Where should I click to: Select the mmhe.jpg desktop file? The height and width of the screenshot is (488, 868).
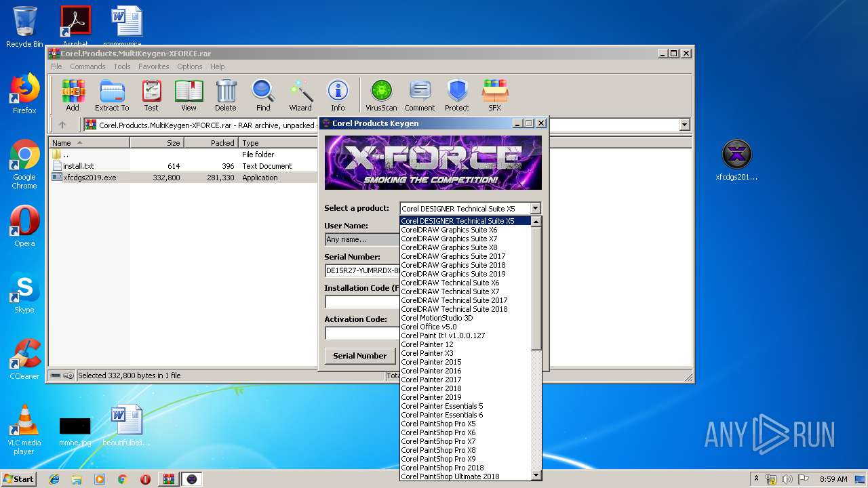[x=75, y=431]
